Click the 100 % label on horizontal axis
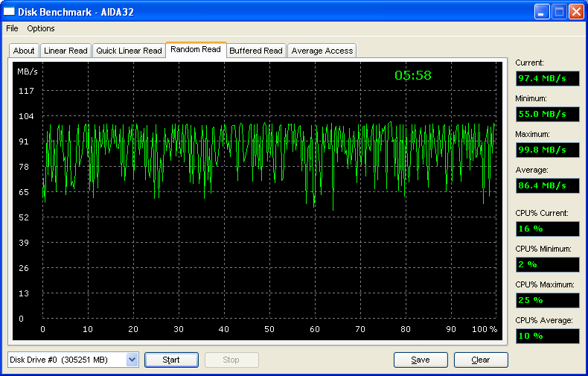Screen dimensions: 588x376 [485, 330]
